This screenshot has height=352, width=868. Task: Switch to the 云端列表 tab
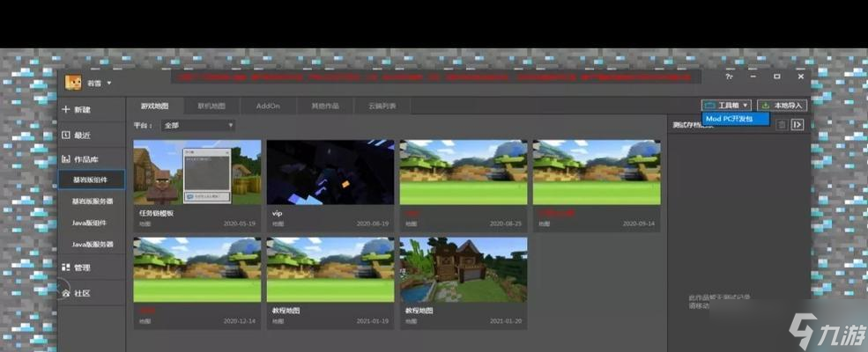[382, 106]
